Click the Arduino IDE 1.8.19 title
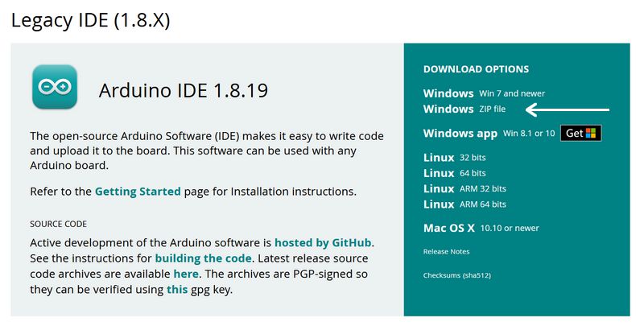 pyautogui.click(x=184, y=90)
